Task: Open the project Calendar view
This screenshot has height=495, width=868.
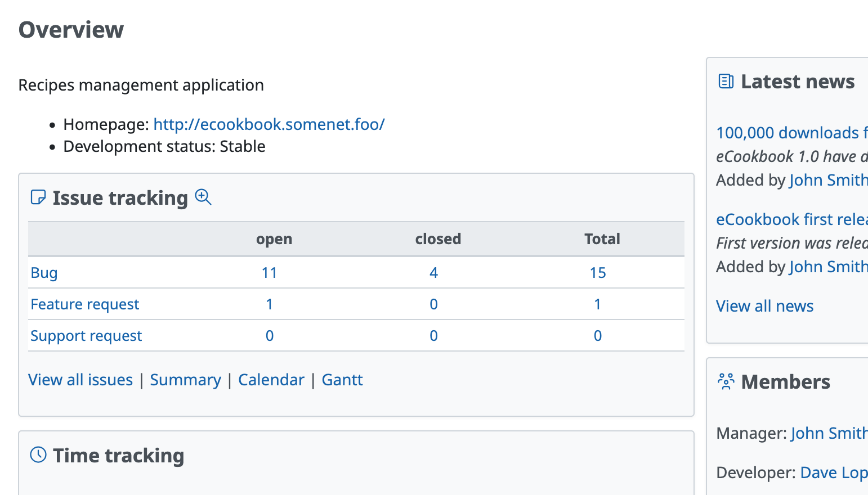Action: click(x=271, y=380)
